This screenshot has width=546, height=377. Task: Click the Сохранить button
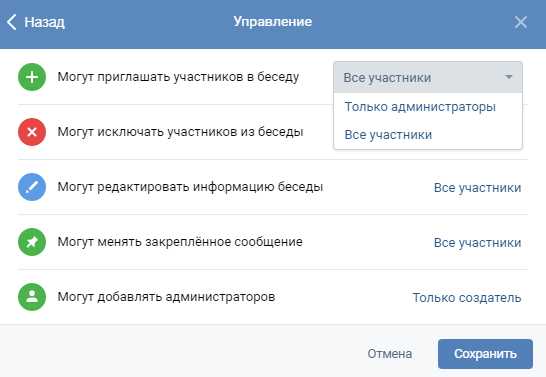click(485, 354)
